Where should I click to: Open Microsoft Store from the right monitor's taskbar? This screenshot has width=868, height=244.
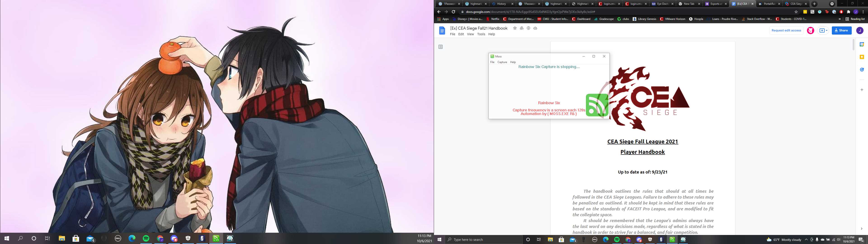[561, 240]
